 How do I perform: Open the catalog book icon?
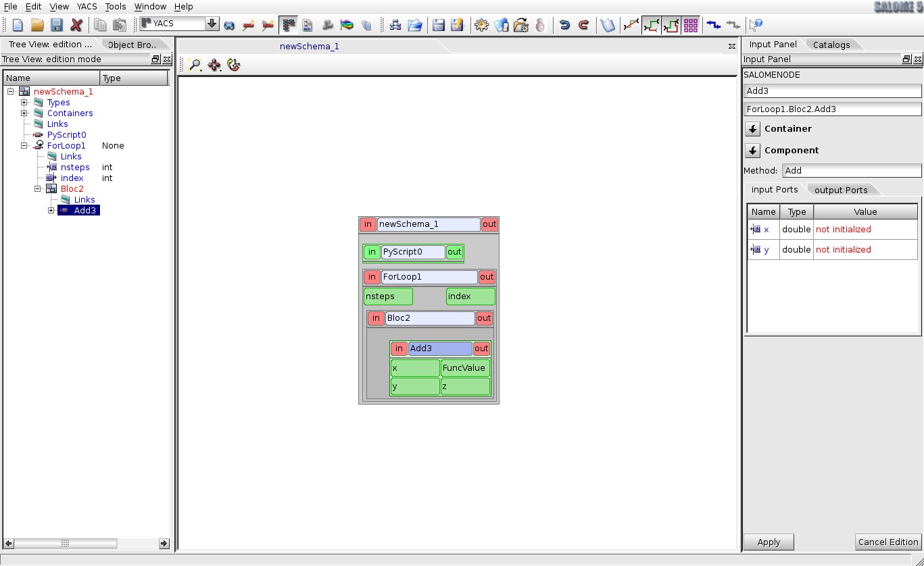pyautogui.click(x=608, y=25)
